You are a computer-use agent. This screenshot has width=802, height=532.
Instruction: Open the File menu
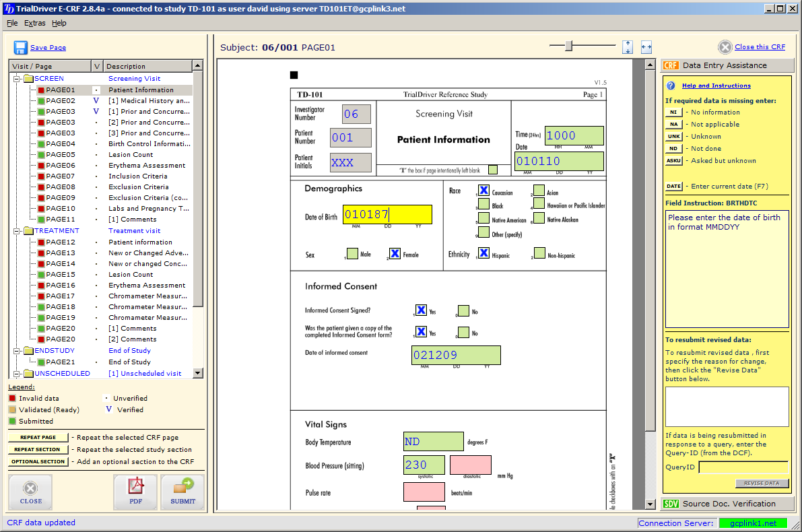12,23
